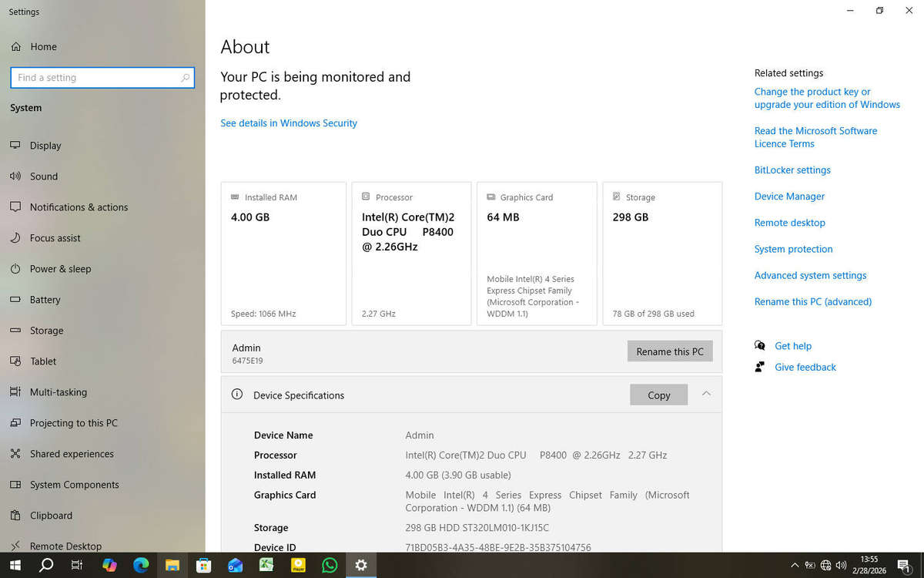Open Tablet settings in sidebar
This screenshot has width=924, height=578.
click(43, 361)
